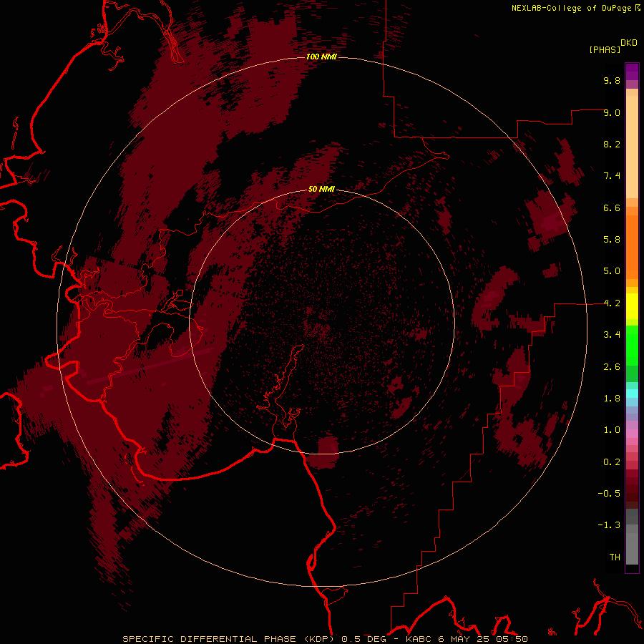The width and height of the screenshot is (644, 644).
Task: Click the 7.4 scale value
Action: 612,176
